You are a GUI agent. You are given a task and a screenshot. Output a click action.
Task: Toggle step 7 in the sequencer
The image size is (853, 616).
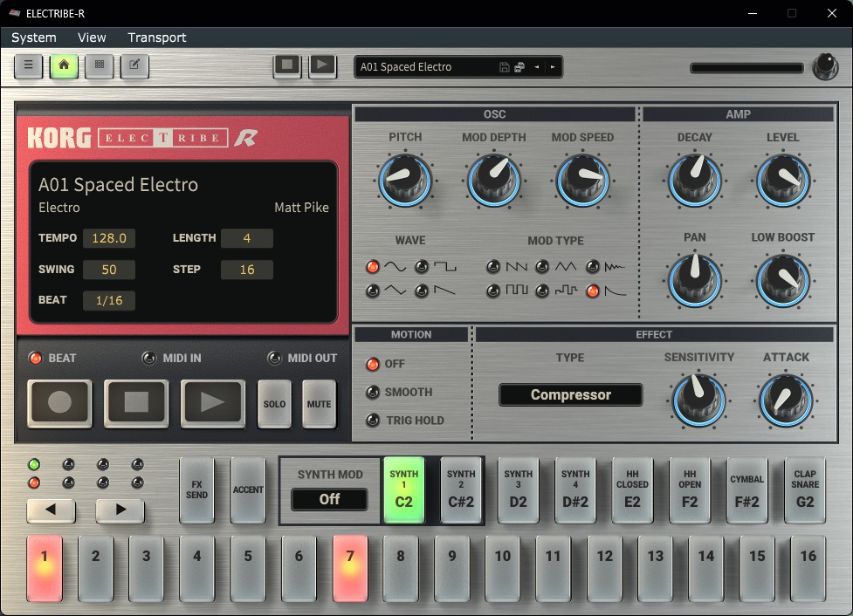(350, 568)
